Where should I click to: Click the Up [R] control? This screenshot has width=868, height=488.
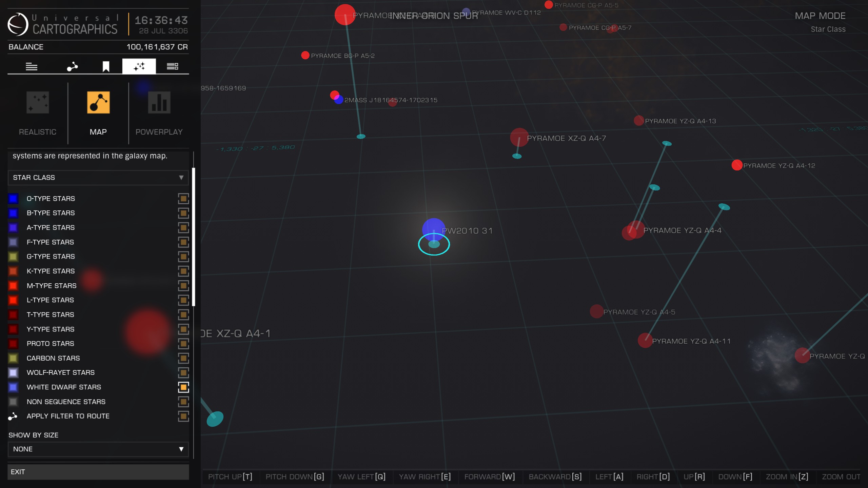pyautogui.click(x=694, y=477)
